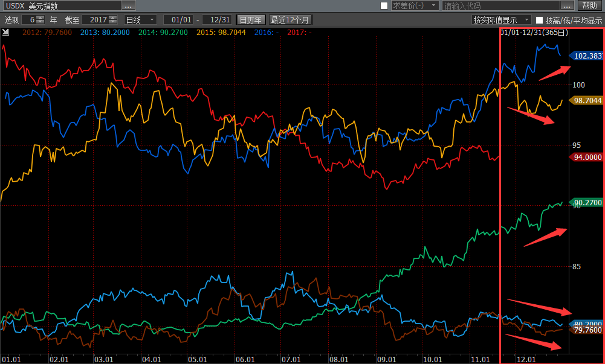Click the 94.0000 red price tag
The height and width of the screenshot is (364, 605).
[586, 157]
